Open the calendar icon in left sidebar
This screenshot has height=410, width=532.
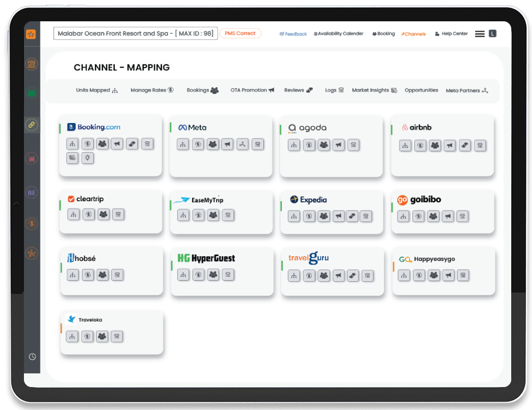click(31, 64)
